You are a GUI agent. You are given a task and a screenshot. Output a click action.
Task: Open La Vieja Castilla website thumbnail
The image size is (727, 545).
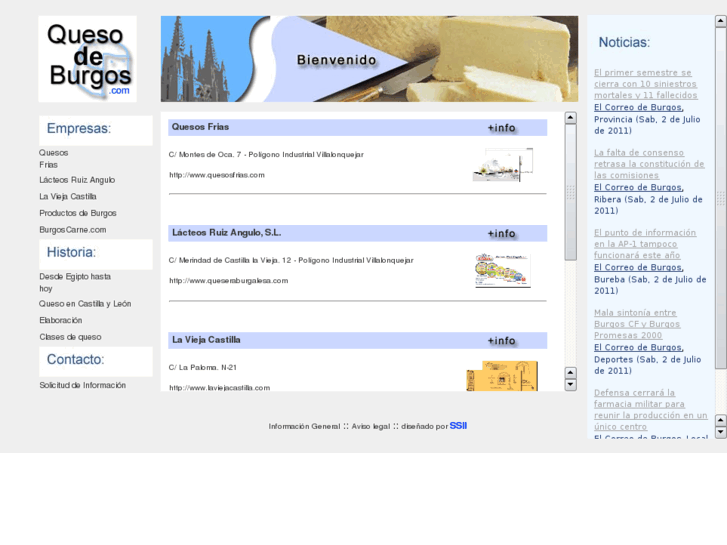click(x=502, y=376)
